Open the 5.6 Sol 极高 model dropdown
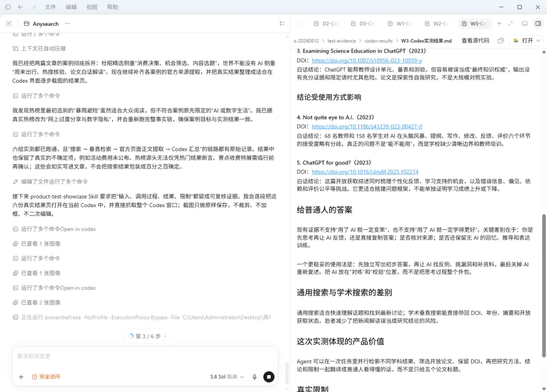The height and width of the screenshot is (392, 547). [x=227, y=377]
